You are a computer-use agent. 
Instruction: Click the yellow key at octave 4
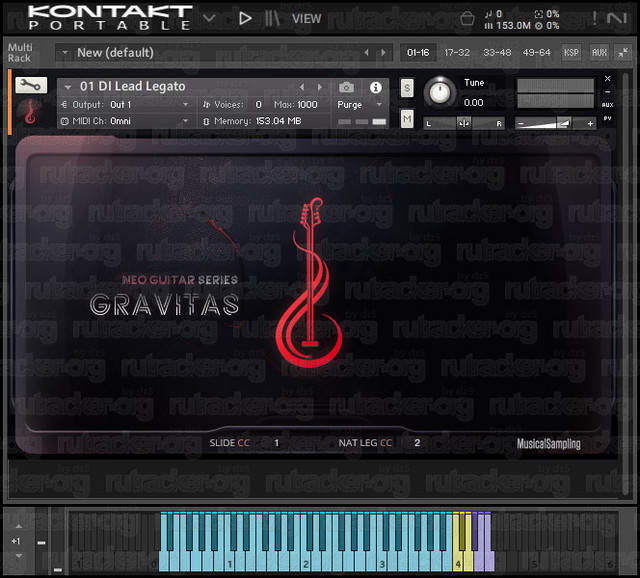tap(458, 561)
